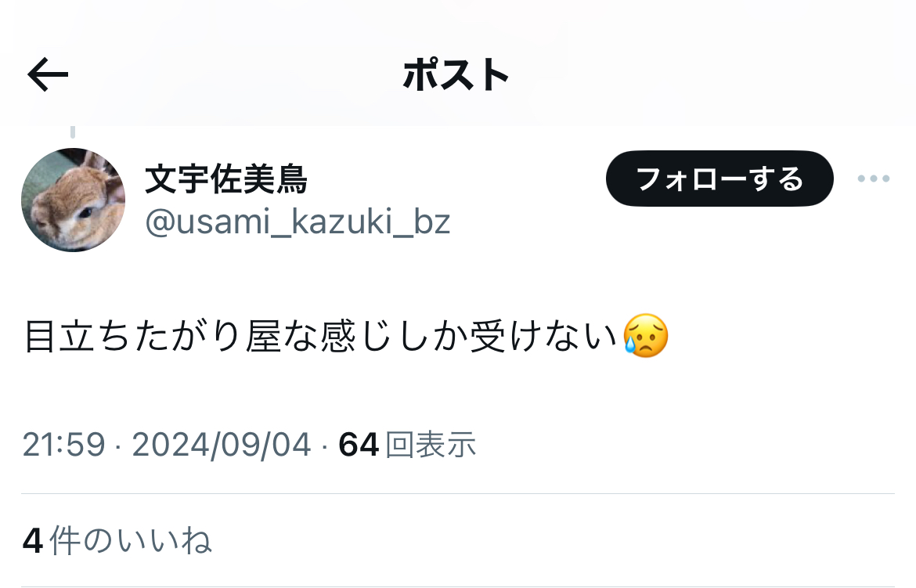Click the bold number 4 in likes
916x588 pixels.
[33, 541]
